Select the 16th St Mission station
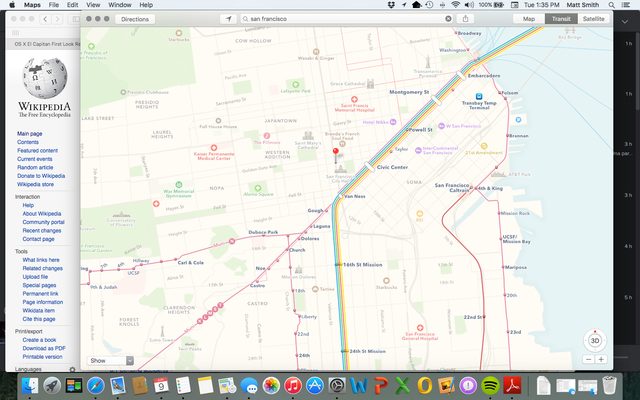 pyautogui.click(x=338, y=264)
